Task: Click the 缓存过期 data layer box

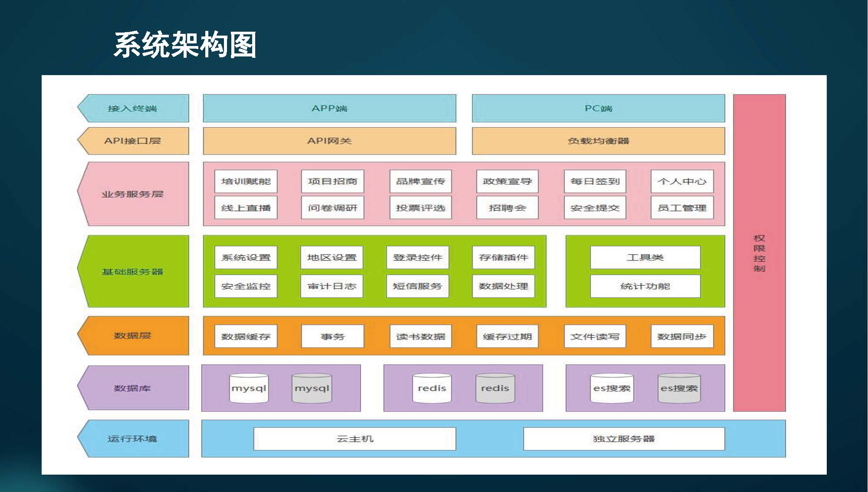Action: [x=507, y=337]
